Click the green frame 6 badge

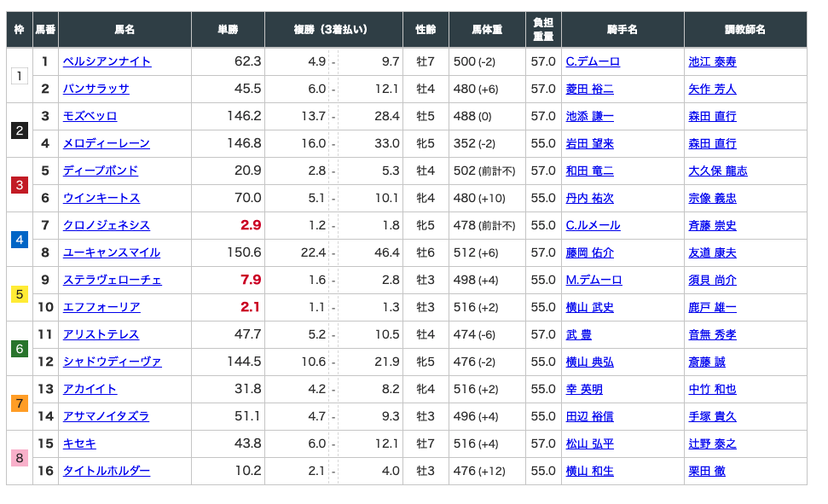point(20,349)
